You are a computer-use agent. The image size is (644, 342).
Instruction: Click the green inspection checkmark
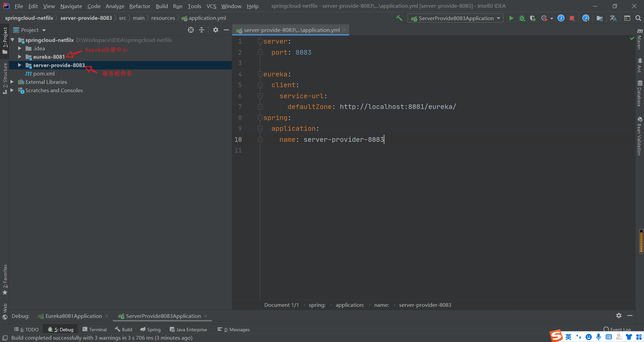tap(632, 38)
